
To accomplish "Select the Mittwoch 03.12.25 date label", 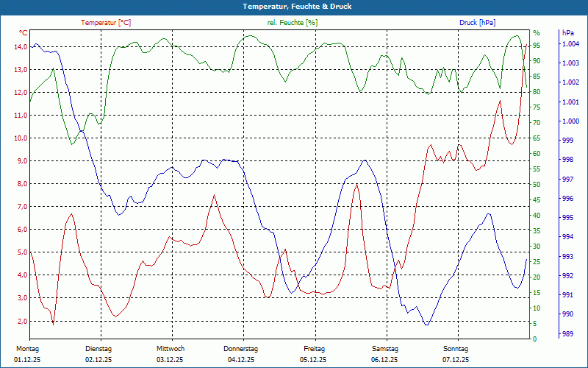I will (x=171, y=354).
